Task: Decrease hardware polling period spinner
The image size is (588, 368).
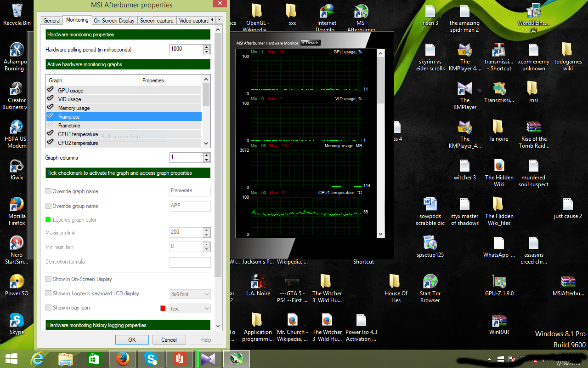Action: pos(207,52)
